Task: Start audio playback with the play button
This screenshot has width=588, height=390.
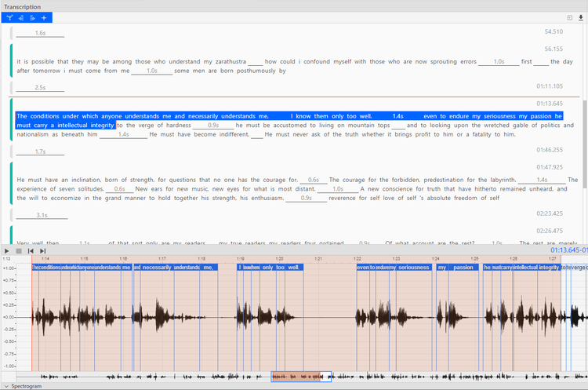Action: [6, 251]
